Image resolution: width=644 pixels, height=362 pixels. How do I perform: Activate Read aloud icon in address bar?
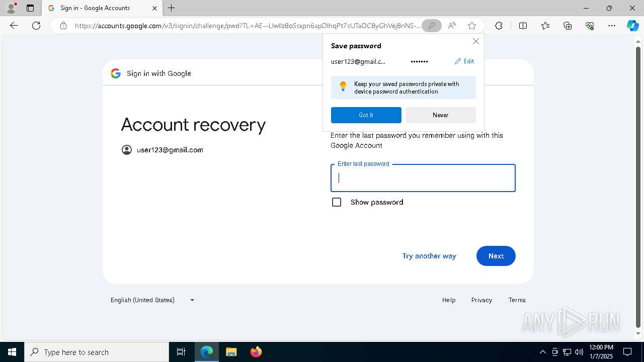[x=452, y=26]
